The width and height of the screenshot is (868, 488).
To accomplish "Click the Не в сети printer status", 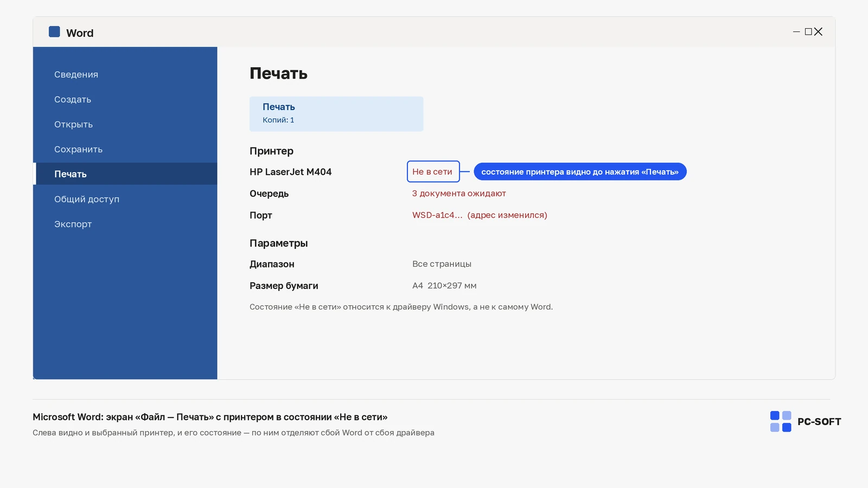I will [433, 171].
